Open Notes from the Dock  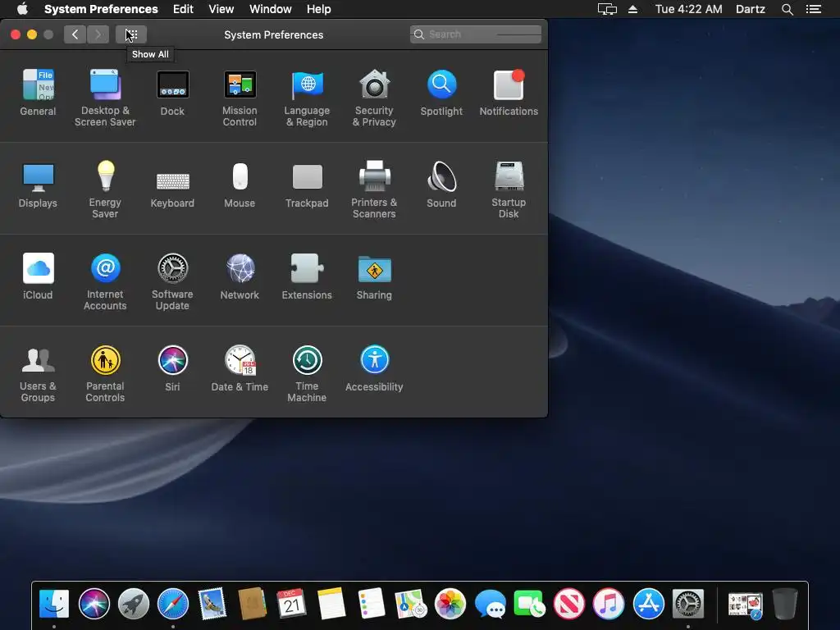[331, 604]
